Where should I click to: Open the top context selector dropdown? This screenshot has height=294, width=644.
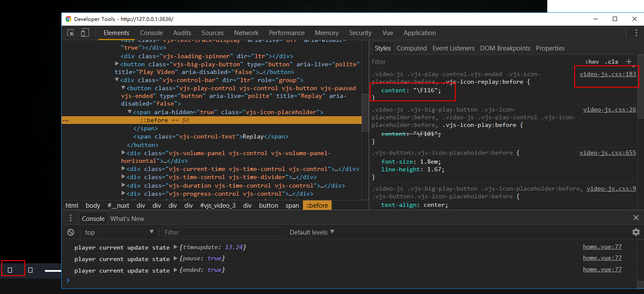coord(119,232)
